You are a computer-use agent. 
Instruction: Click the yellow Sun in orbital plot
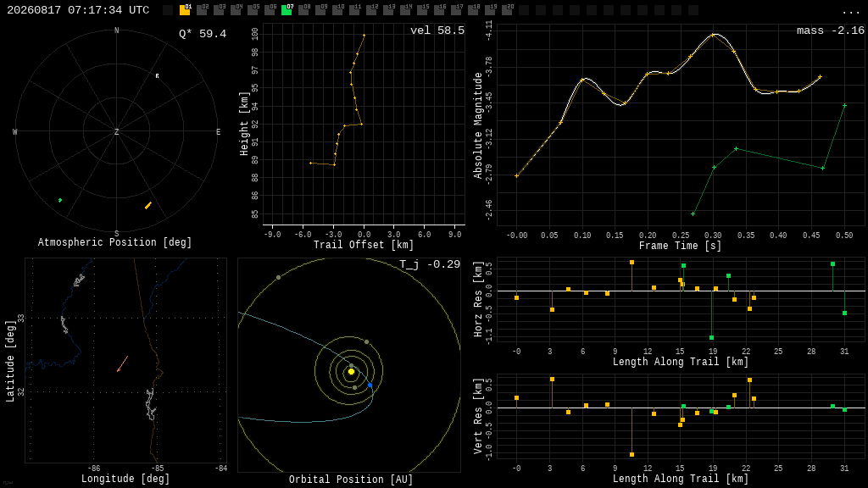pyautogui.click(x=351, y=372)
